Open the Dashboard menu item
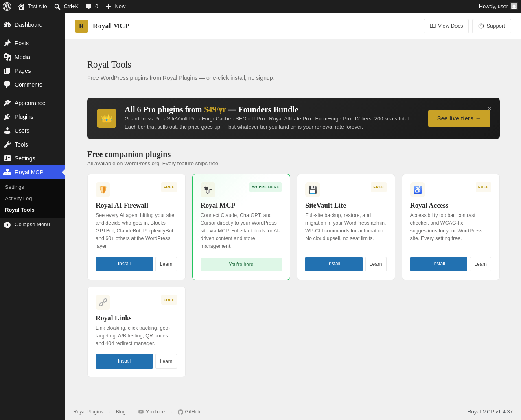 click(33, 25)
